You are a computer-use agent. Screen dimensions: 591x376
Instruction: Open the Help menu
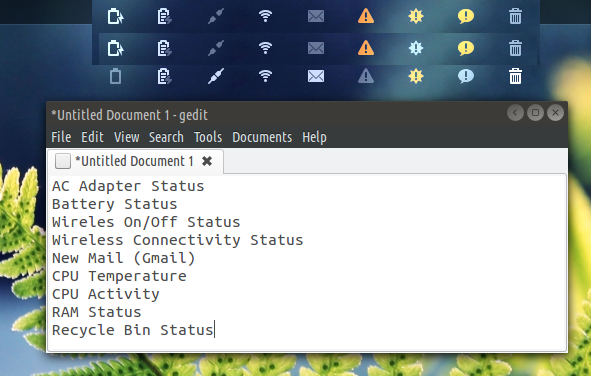pos(314,137)
